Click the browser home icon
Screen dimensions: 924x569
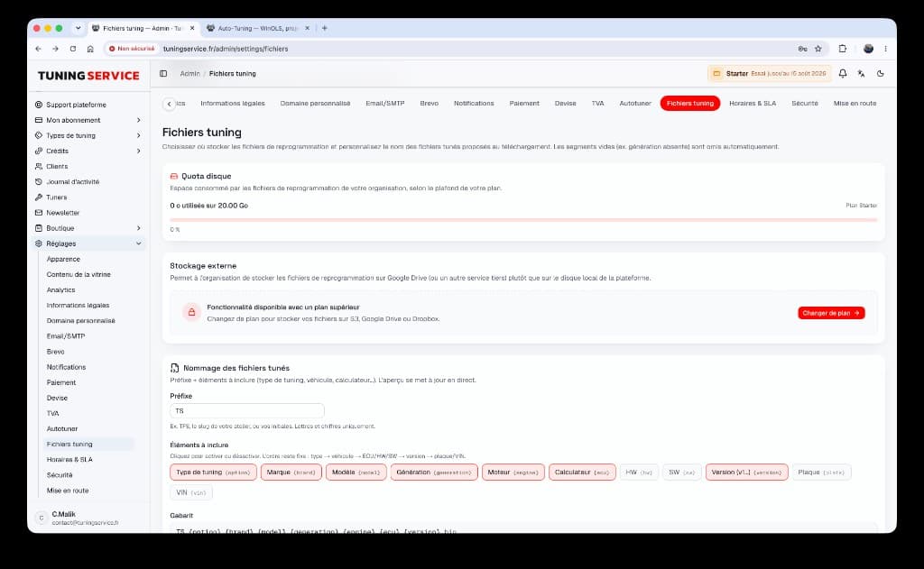point(90,49)
